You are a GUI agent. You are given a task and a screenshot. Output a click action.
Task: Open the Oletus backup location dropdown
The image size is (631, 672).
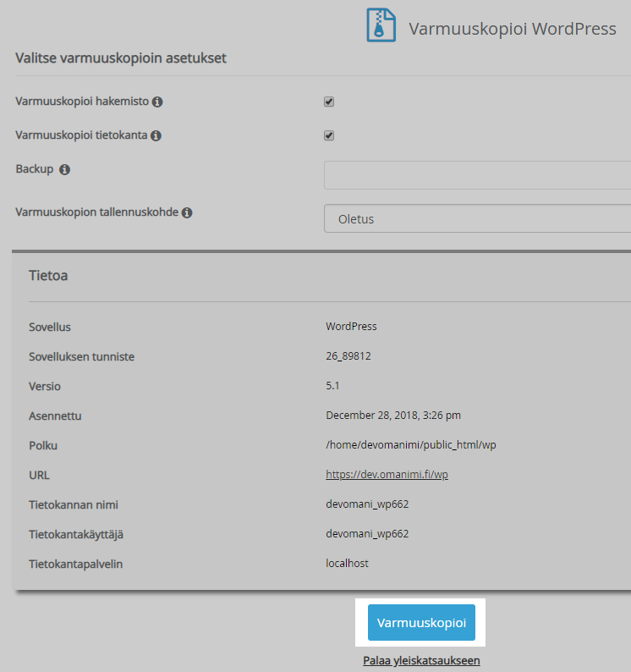(x=477, y=218)
